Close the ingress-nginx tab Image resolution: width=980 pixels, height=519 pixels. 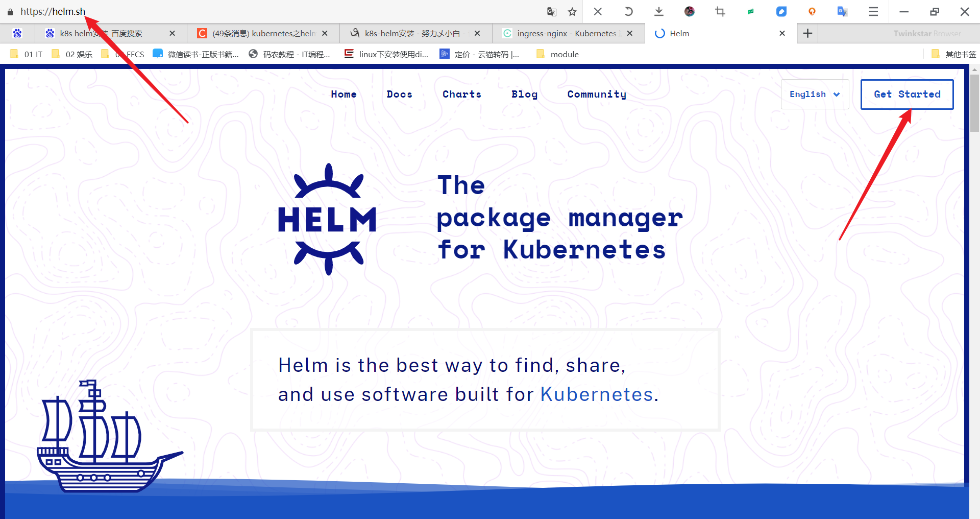click(x=630, y=33)
